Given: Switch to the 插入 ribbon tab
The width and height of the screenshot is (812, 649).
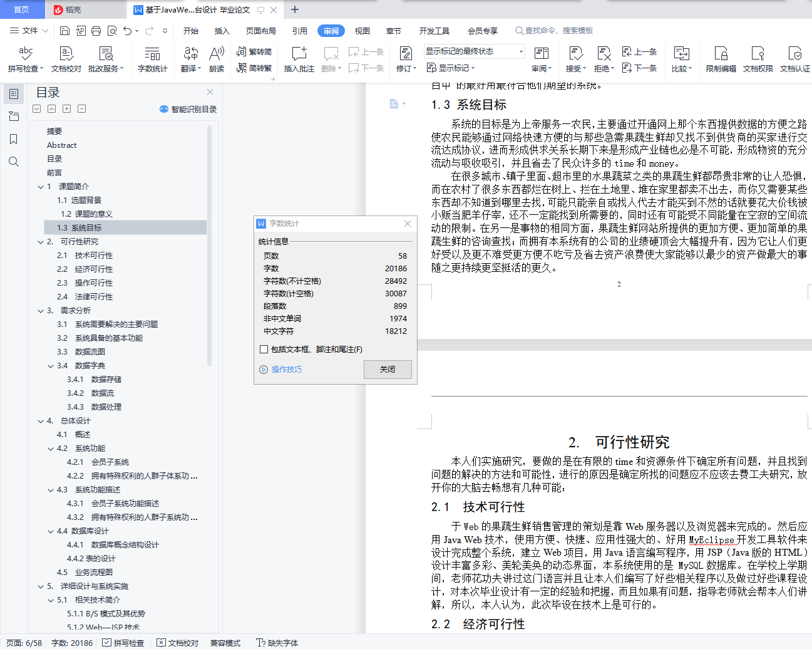Looking at the screenshot, I should pos(222,31).
